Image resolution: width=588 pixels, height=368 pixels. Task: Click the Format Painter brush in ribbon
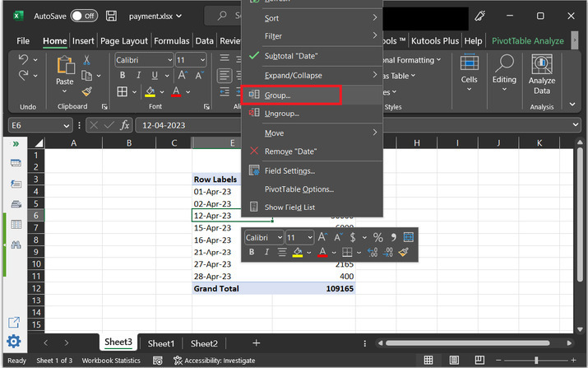(87, 91)
